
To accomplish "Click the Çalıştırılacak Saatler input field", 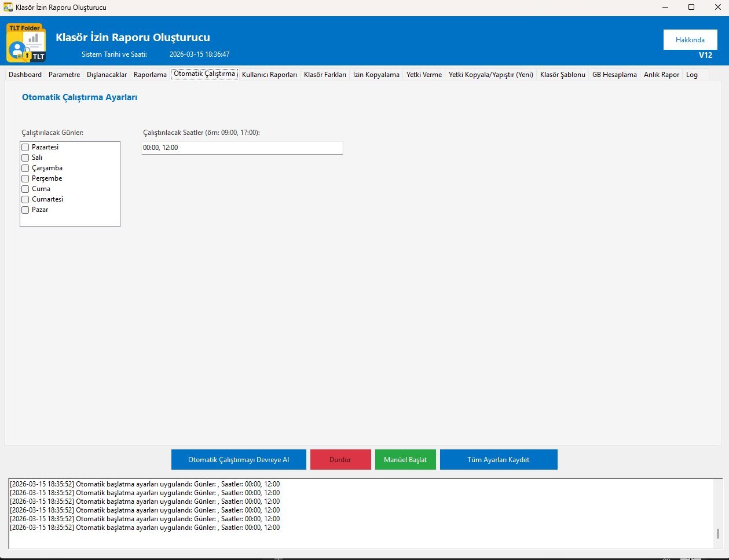I will point(242,148).
